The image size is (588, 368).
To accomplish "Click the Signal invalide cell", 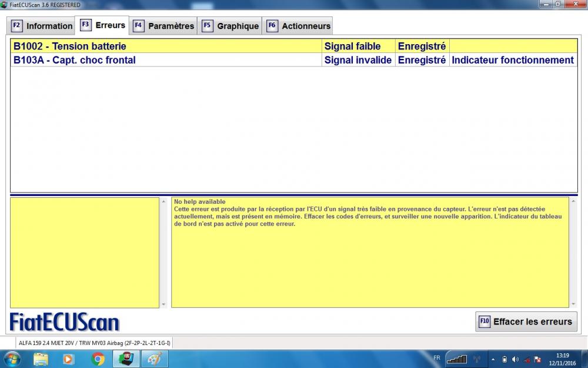I will click(358, 60).
